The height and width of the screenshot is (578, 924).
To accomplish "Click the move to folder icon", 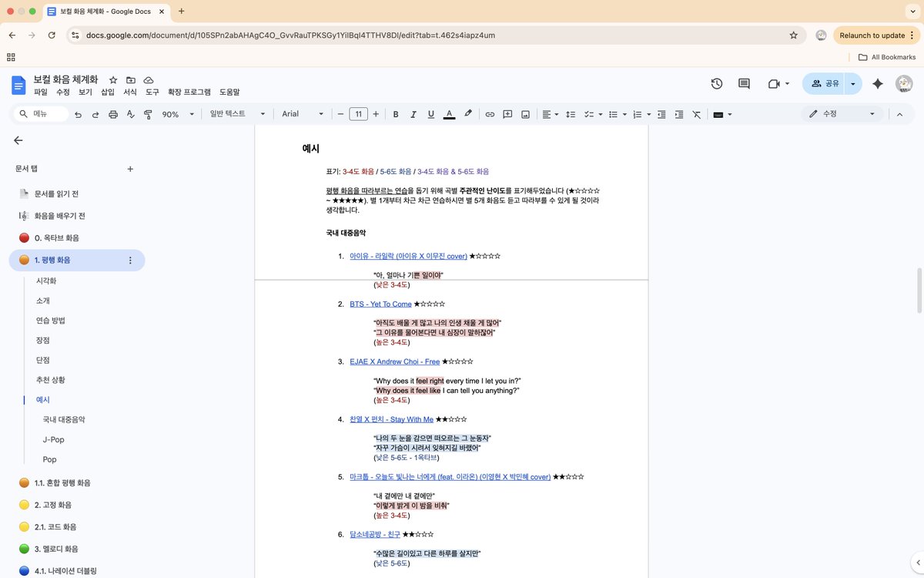I will point(131,80).
